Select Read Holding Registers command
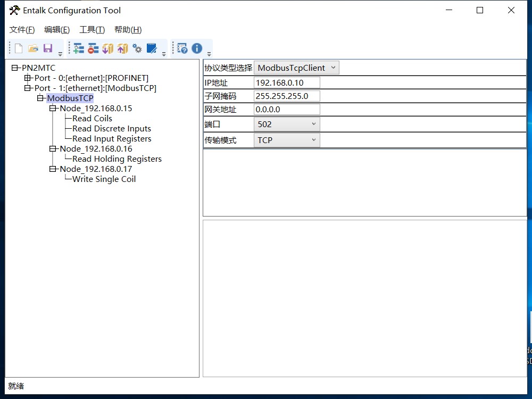532x399 pixels. click(117, 159)
